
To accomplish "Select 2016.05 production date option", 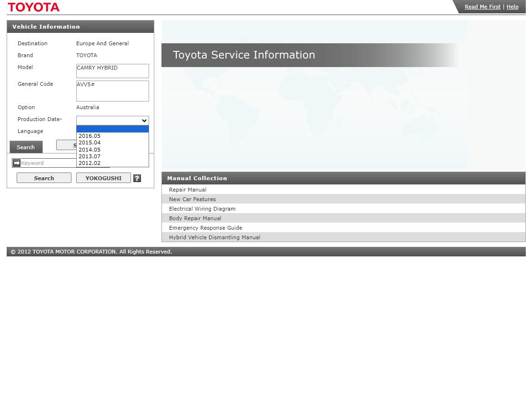I will 112,136.
